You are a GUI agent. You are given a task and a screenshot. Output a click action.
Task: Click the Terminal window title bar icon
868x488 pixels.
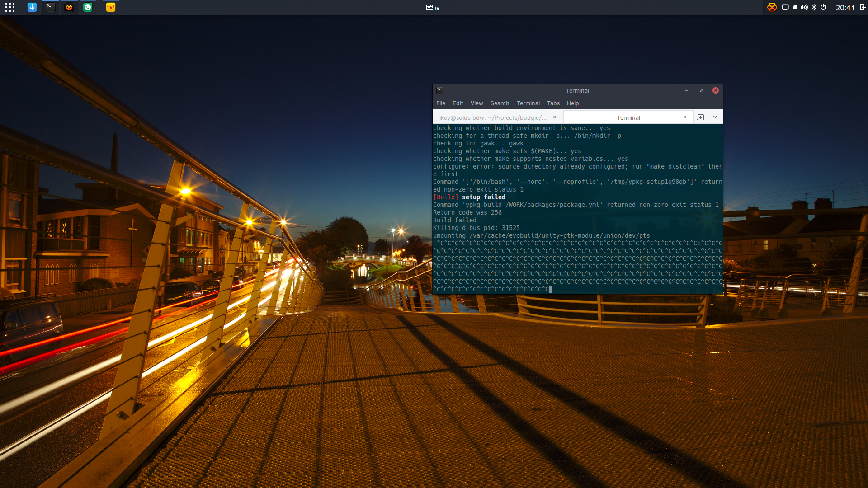(440, 90)
